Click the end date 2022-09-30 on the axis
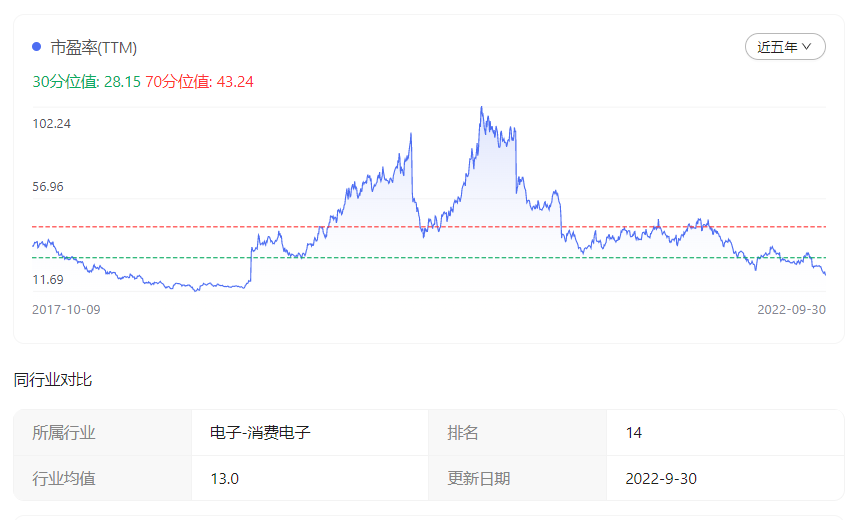The width and height of the screenshot is (860, 520). (791, 310)
